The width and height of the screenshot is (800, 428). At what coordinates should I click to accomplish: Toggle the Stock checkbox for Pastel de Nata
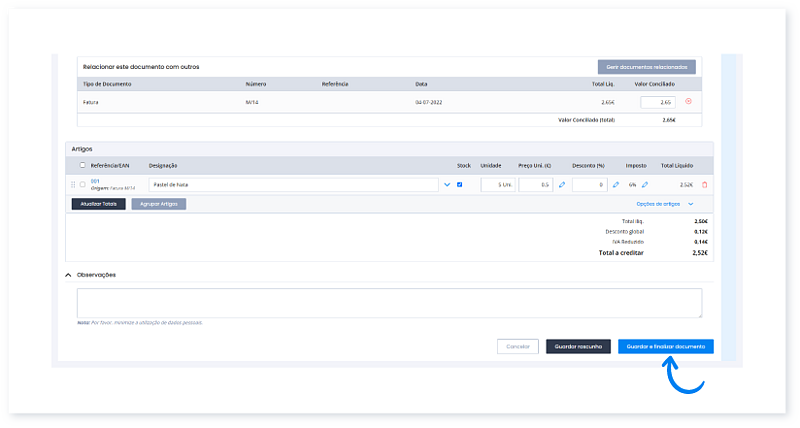[x=460, y=185]
